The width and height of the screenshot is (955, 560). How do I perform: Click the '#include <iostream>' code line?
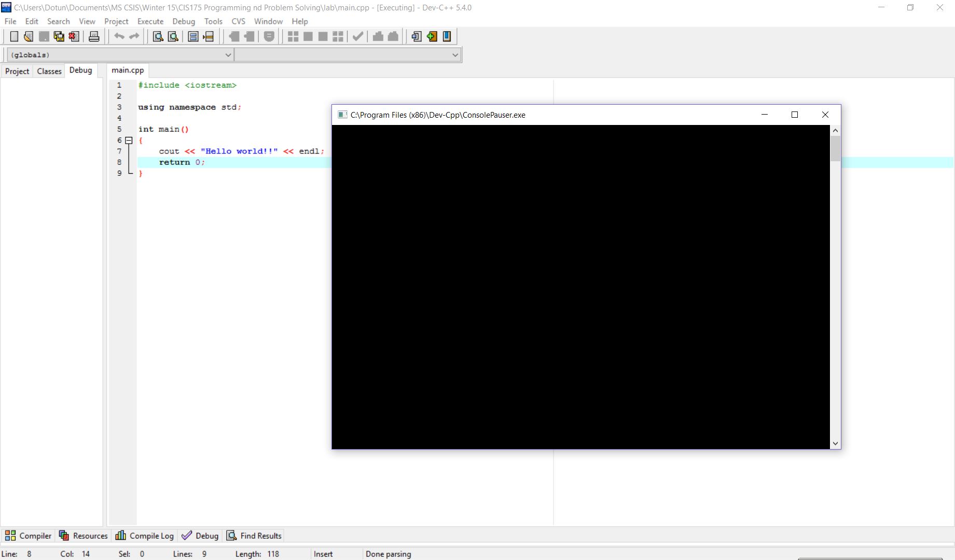pos(187,85)
